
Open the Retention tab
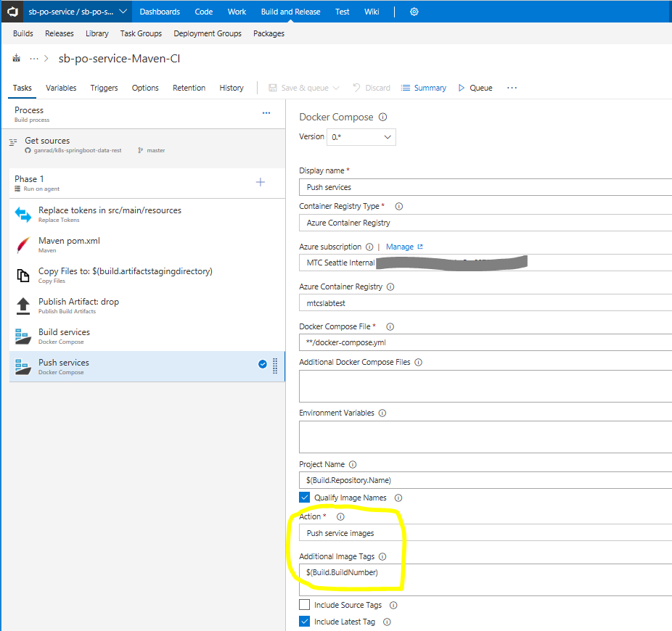pyautogui.click(x=189, y=88)
